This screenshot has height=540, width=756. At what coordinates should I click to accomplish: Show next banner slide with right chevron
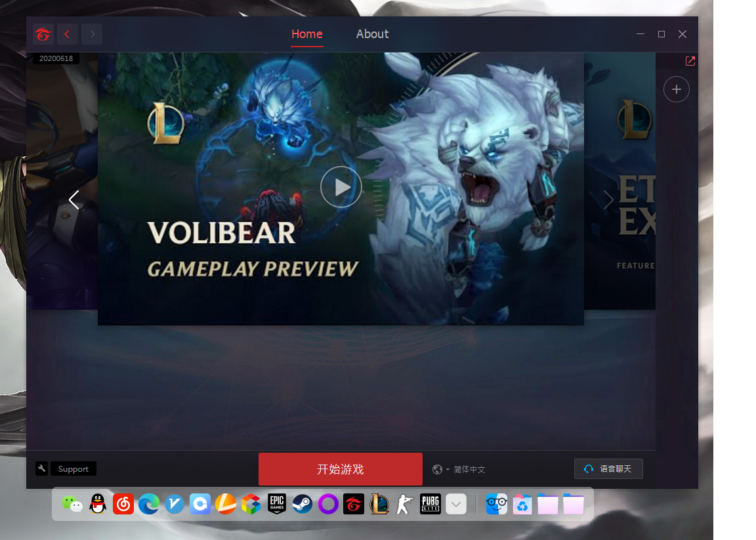pyautogui.click(x=608, y=199)
